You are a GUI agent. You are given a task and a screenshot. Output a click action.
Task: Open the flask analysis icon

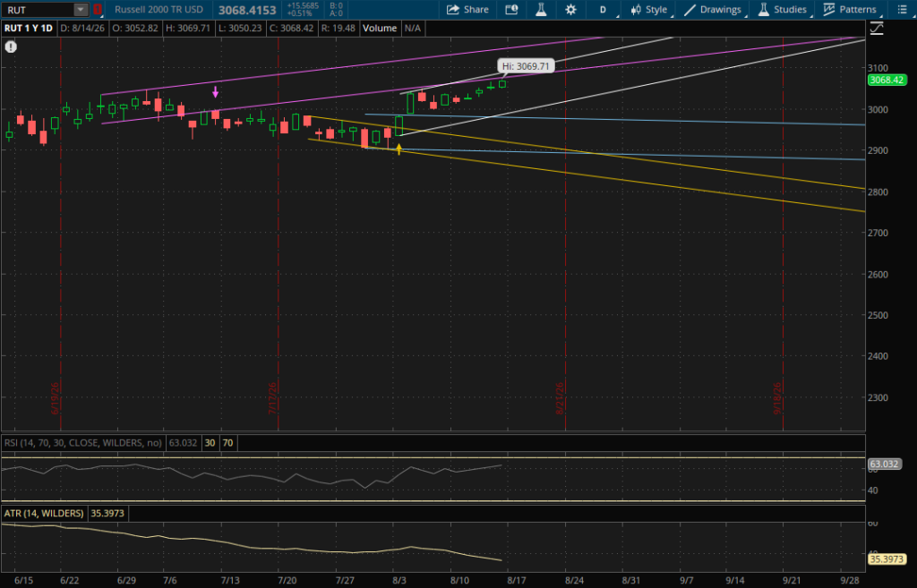pyautogui.click(x=541, y=9)
